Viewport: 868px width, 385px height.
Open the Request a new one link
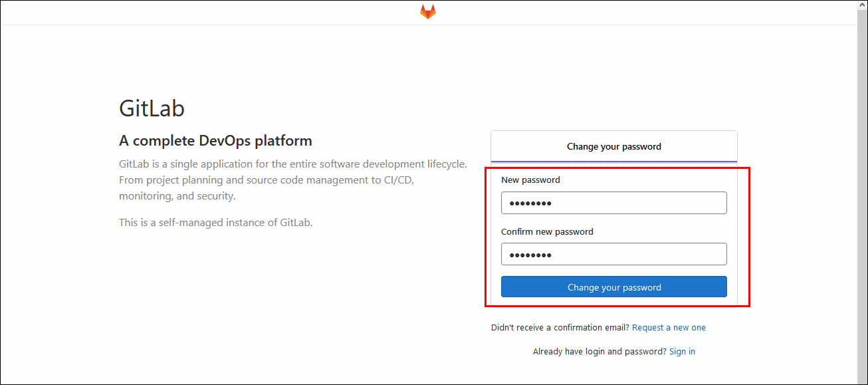669,328
